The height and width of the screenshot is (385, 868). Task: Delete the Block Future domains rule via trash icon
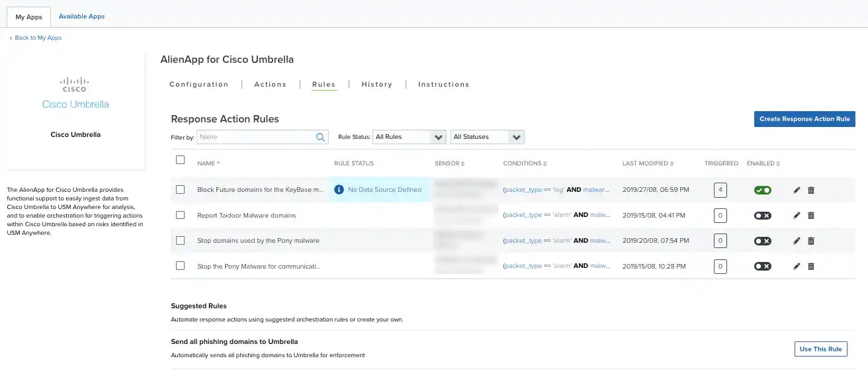pyautogui.click(x=811, y=190)
